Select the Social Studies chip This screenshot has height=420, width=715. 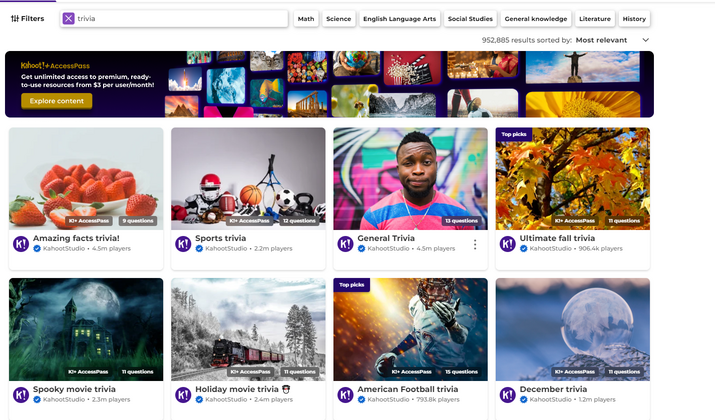470,19
